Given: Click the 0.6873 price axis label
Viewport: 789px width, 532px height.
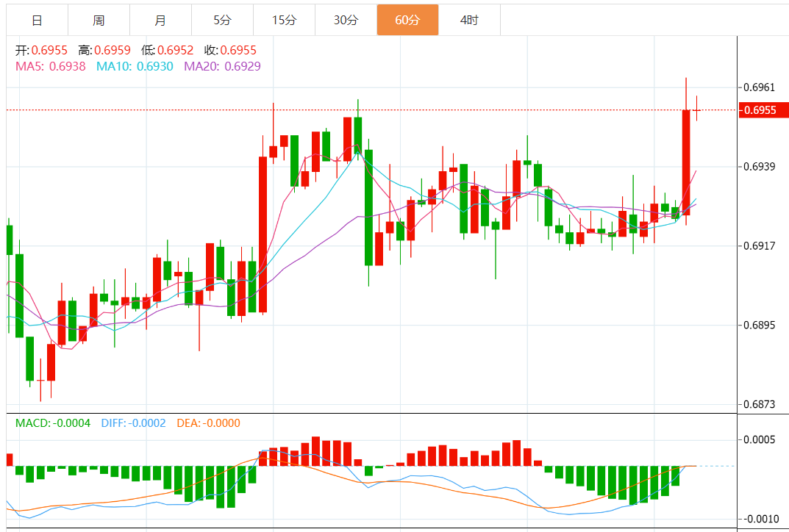Looking at the screenshot, I should pos(760,404).
